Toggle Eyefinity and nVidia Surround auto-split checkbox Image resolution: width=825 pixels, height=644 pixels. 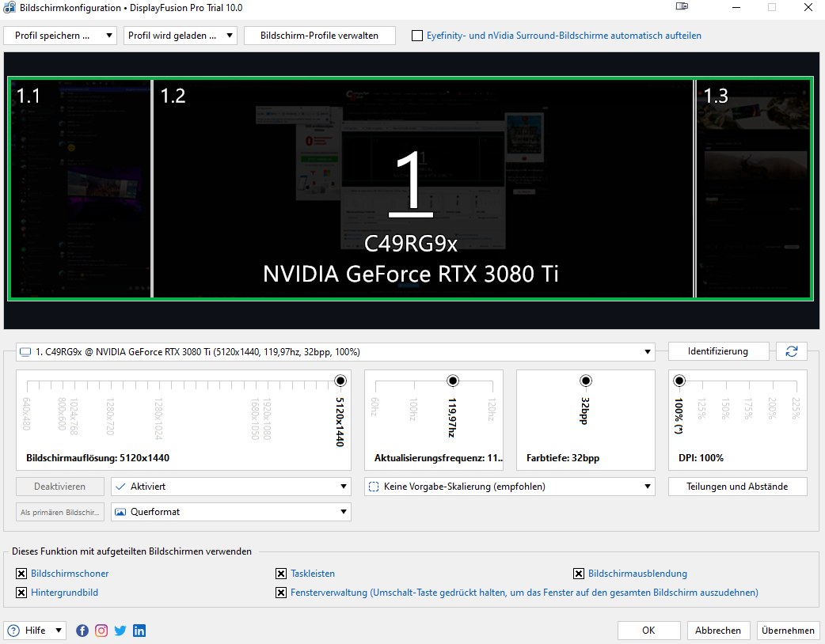click(416, 36)
